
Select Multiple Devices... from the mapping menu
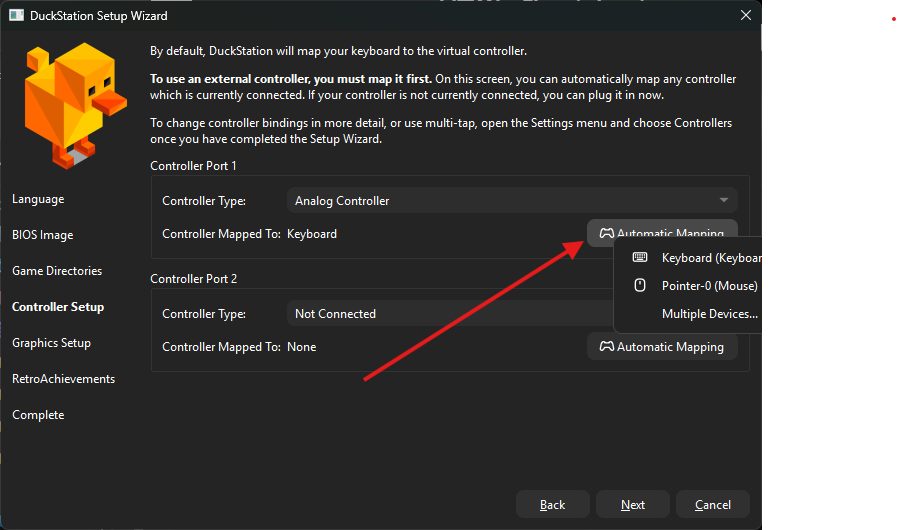709,314
